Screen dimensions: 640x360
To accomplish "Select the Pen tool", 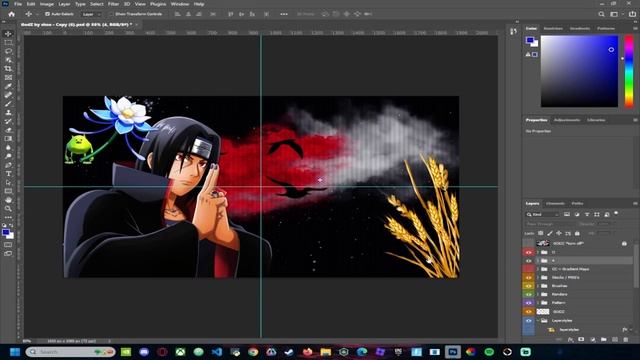I will point(8,165).
